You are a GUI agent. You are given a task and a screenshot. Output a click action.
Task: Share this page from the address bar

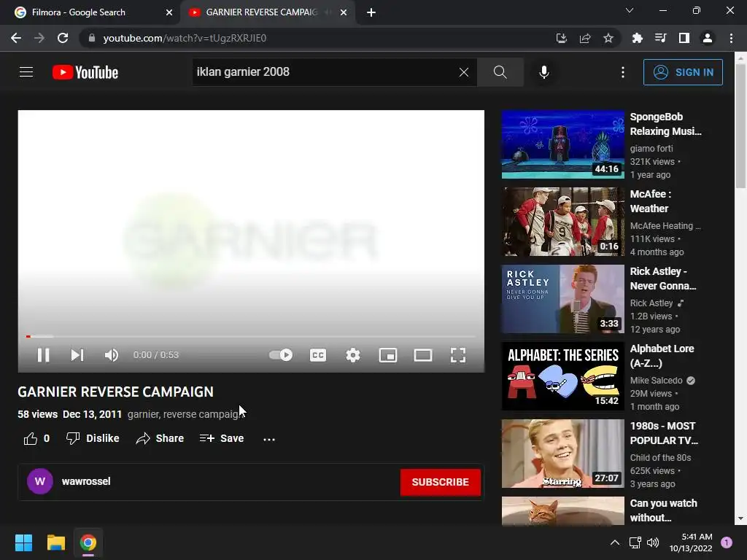585,38
